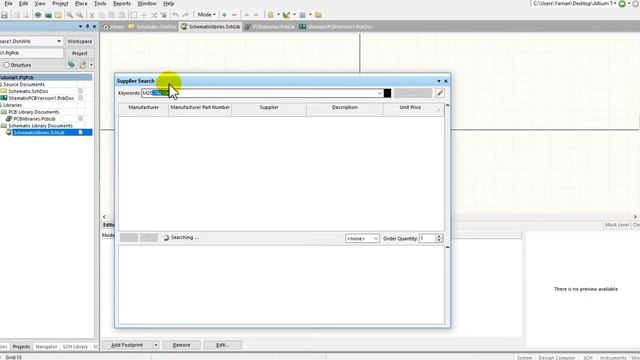Click the project options icon beside layers icon
This screenshot has width=640, height=360.
[x=83, y=64]
